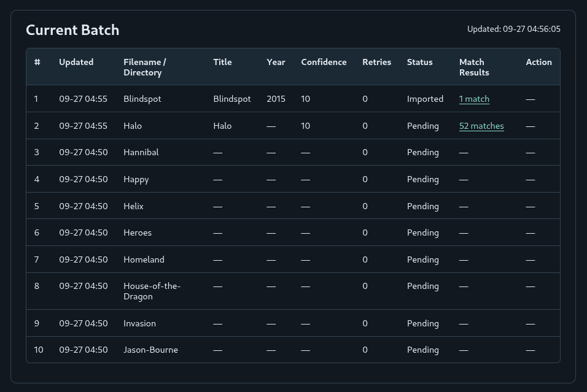The image size is (587, 392).
Task: Select the 'Heroes' filename cell
Action: point(138,233)
